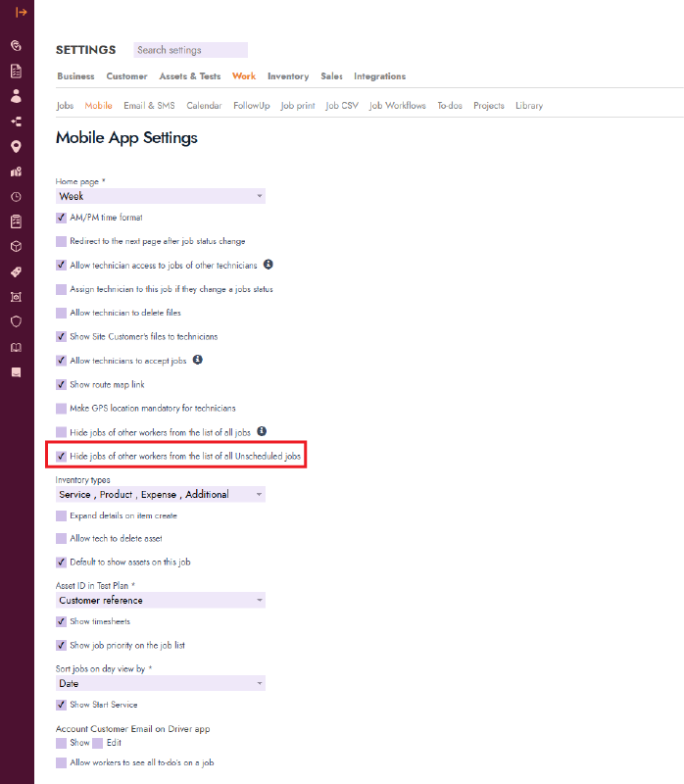The height and width of the screenshot is (784, 684).
Task: Enable Allow technician to delete files
Action: coord(61,313)
